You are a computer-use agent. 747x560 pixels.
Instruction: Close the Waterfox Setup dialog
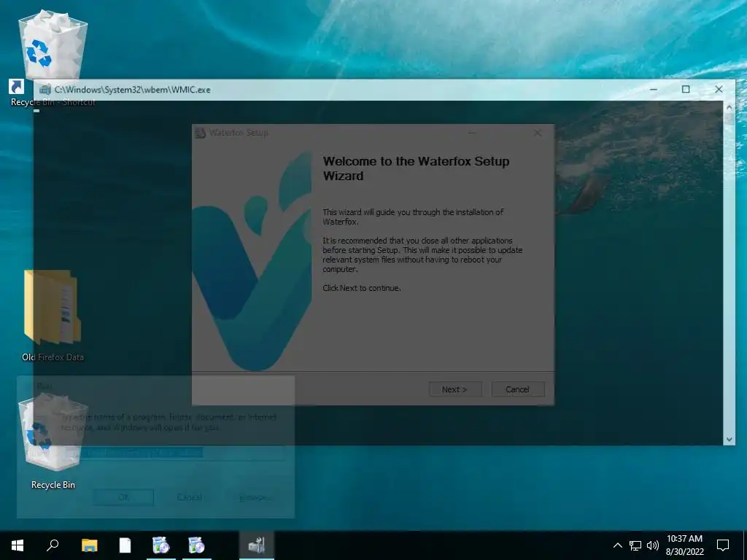click(538, 133)
